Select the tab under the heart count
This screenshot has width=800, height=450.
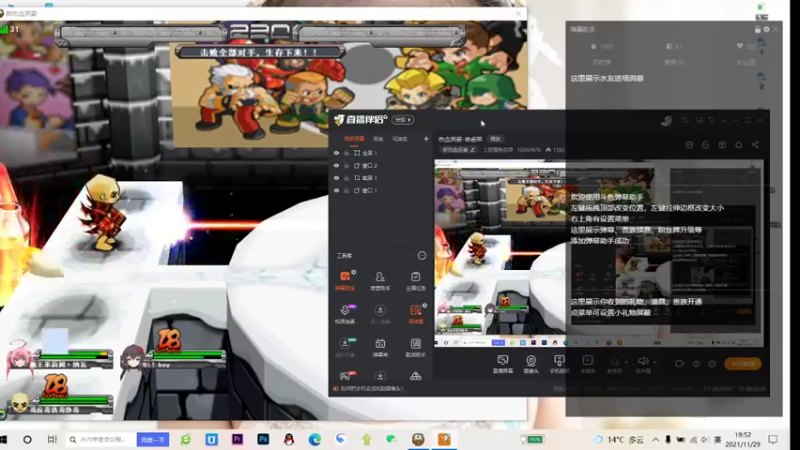[x=745, y=62]
